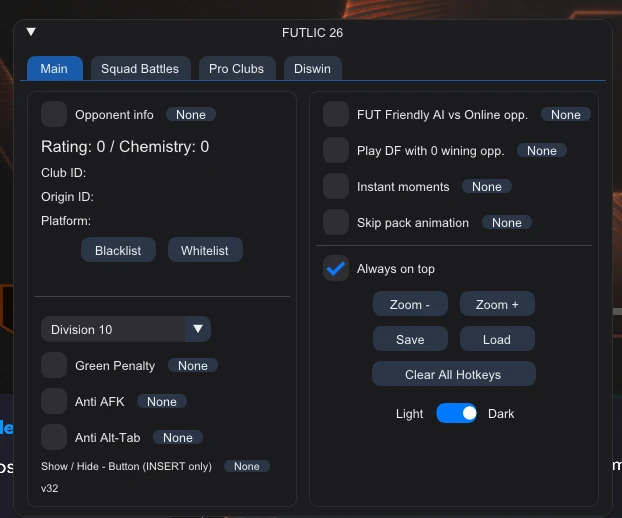
Task: Click Clear All Hotkeys button
Action: tap(453, 374)
